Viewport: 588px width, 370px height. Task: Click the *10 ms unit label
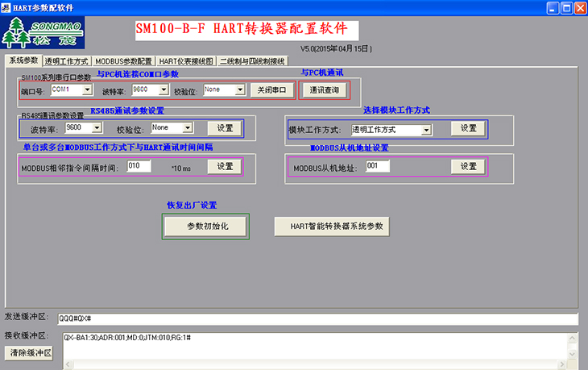pos(181,168)
